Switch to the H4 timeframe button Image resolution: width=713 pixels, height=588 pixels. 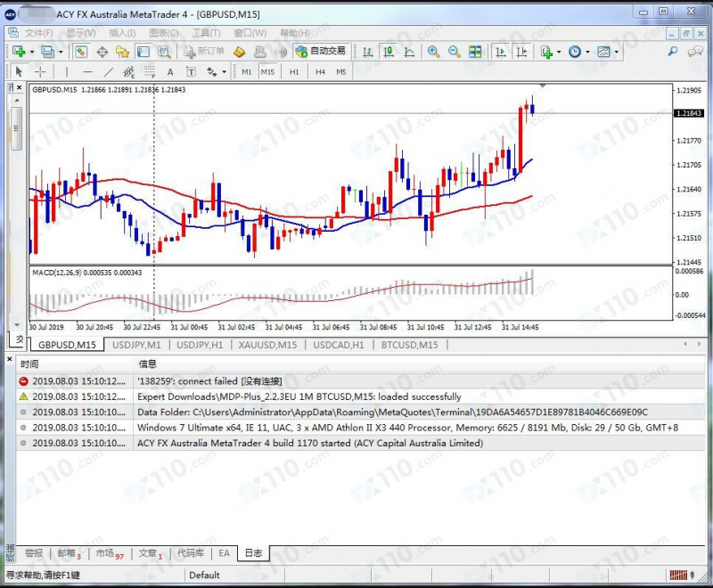pyautogui.click(x=319, y=72)
